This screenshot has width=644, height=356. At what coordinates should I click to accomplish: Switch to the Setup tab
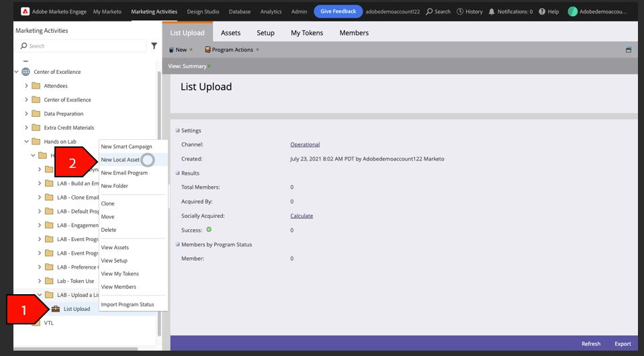point(265,33)
